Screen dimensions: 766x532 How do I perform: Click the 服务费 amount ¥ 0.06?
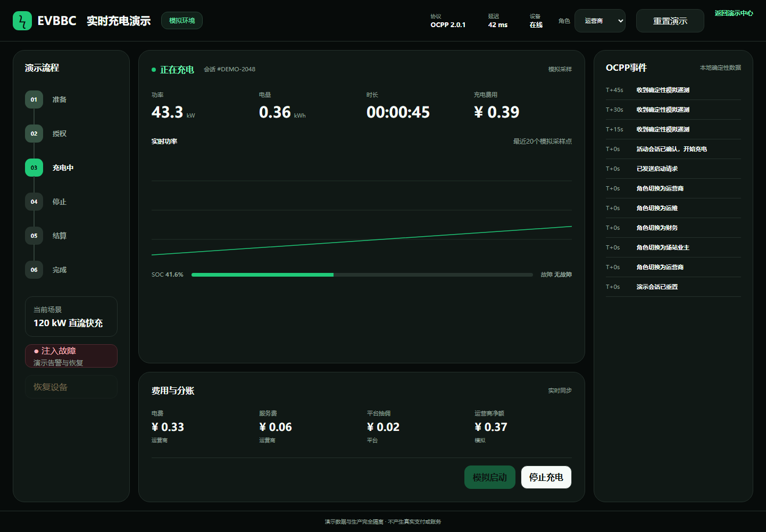pos(276,427)
